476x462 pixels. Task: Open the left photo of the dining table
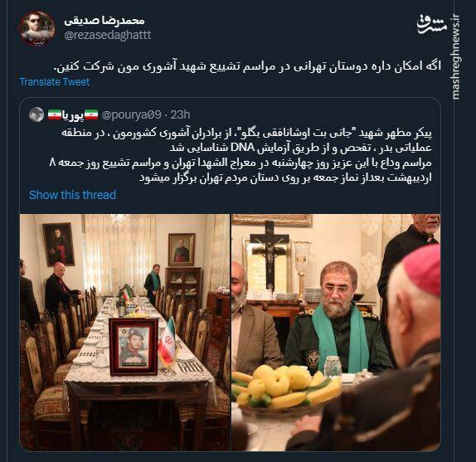tap(124, 333)
